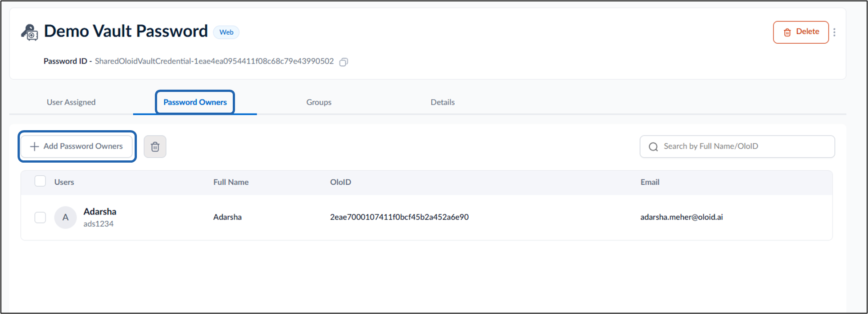Click the OloID column header
This screenshot has height=314, width=868.
[x=340, y=182]
